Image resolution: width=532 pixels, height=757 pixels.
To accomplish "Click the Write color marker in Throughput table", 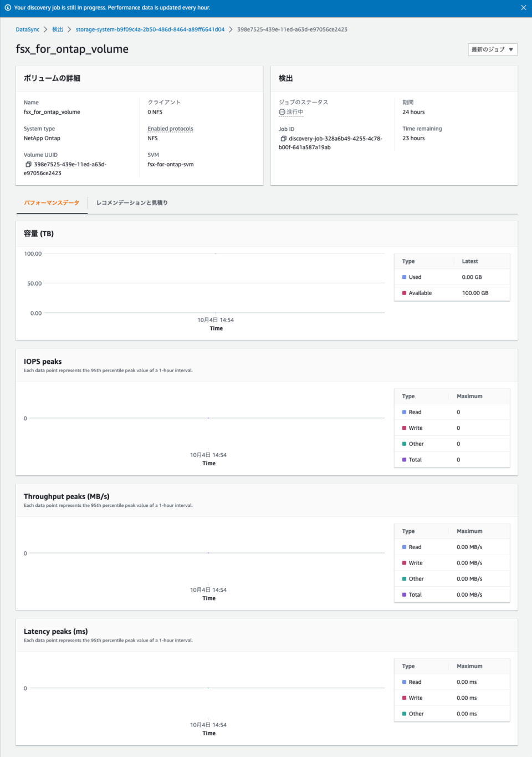I will click(403, 562).
